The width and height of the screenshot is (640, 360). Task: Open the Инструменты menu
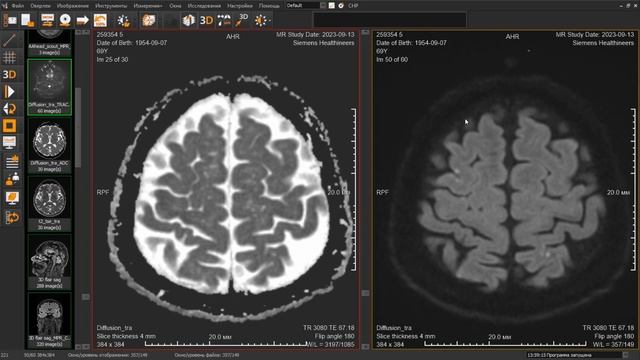click(111, 6)
